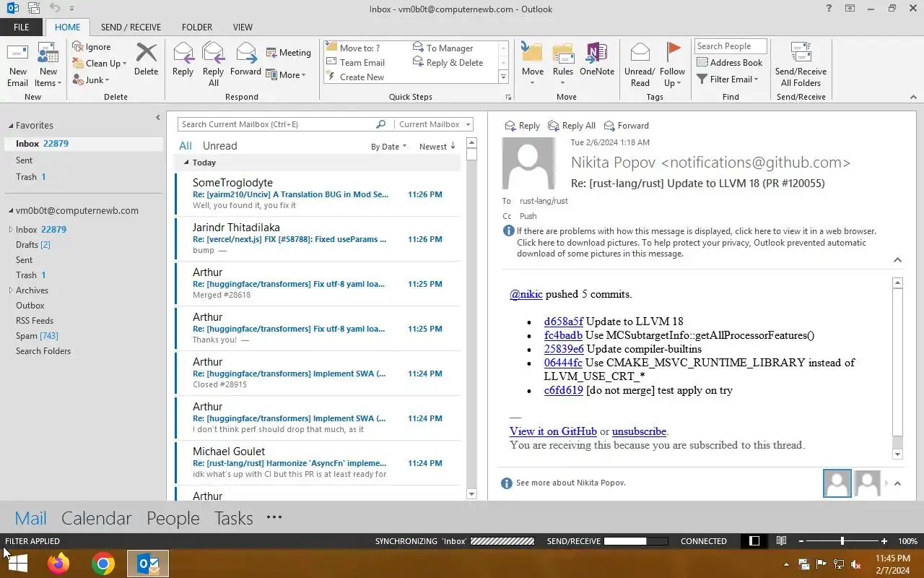Open the email from Jarindr Thitadilaka
This screenshot has width=924, height=578.
point(318,238)
